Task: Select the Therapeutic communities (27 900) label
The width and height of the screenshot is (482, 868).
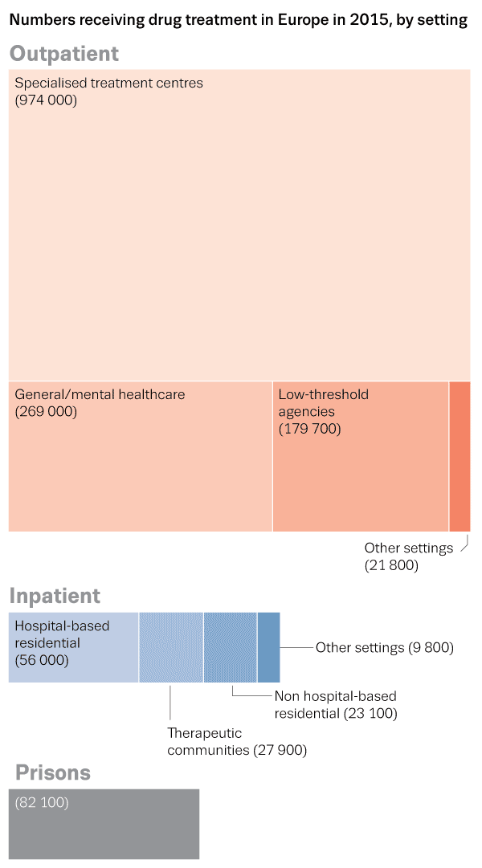Action: point(237,742)
